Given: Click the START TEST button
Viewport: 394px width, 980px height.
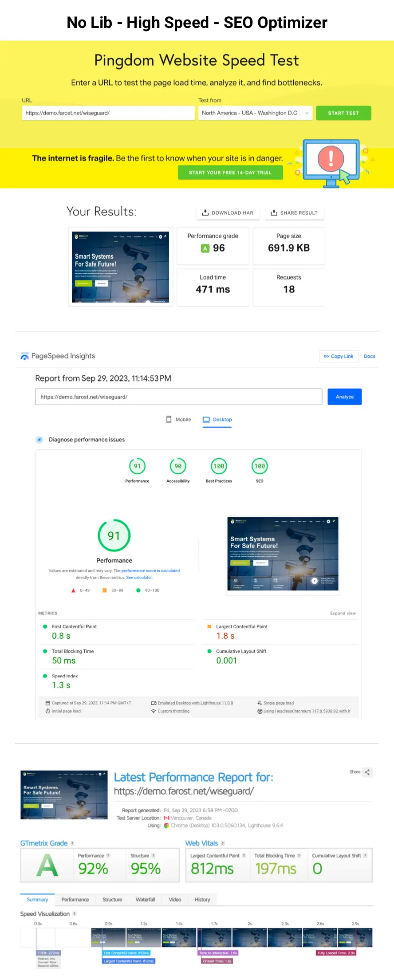Looking at the screenshot, I should tap(343, 113).
